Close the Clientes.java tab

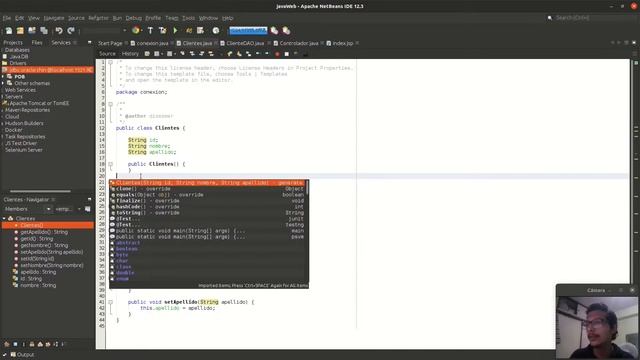pos(216,43)
